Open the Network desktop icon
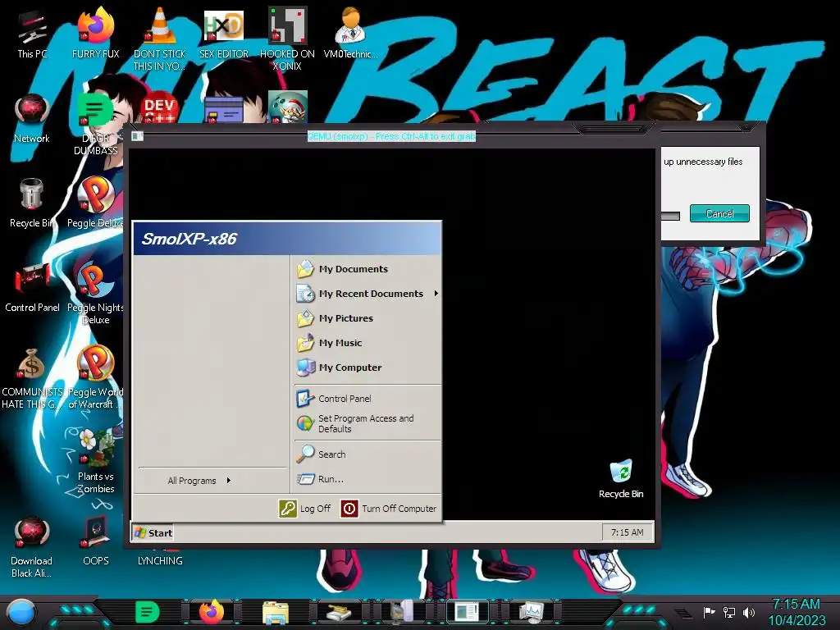 point(32,118)
